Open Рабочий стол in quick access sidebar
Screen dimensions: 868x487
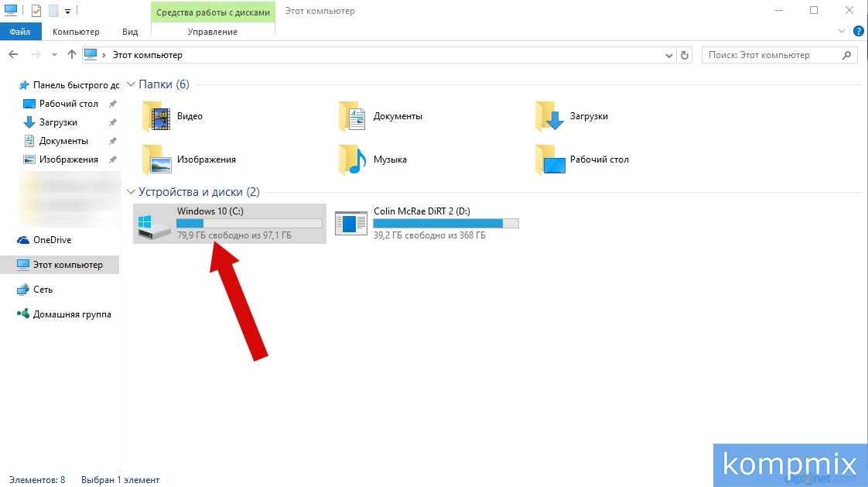(60, 104)
